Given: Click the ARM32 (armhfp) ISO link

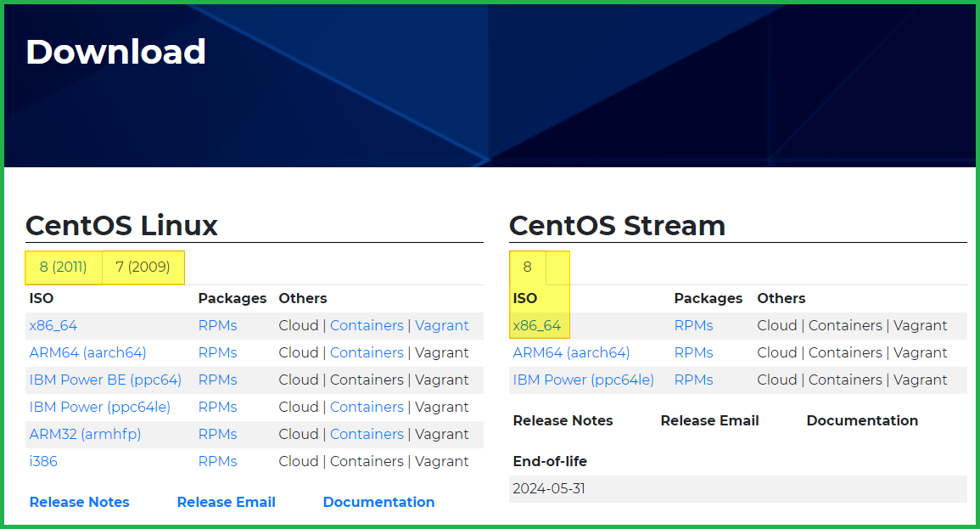Looking at the screenshot, I should tap(85, 434).
